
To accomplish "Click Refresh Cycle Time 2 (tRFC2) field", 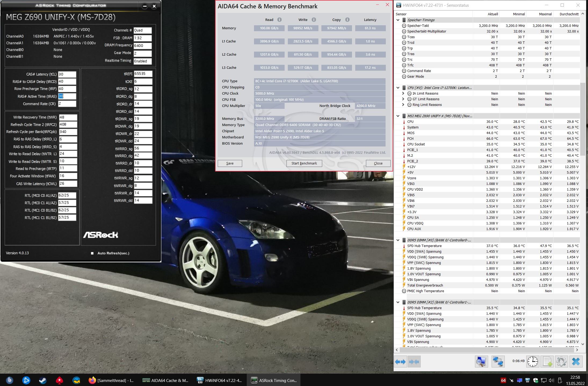I will pos(68,124).
